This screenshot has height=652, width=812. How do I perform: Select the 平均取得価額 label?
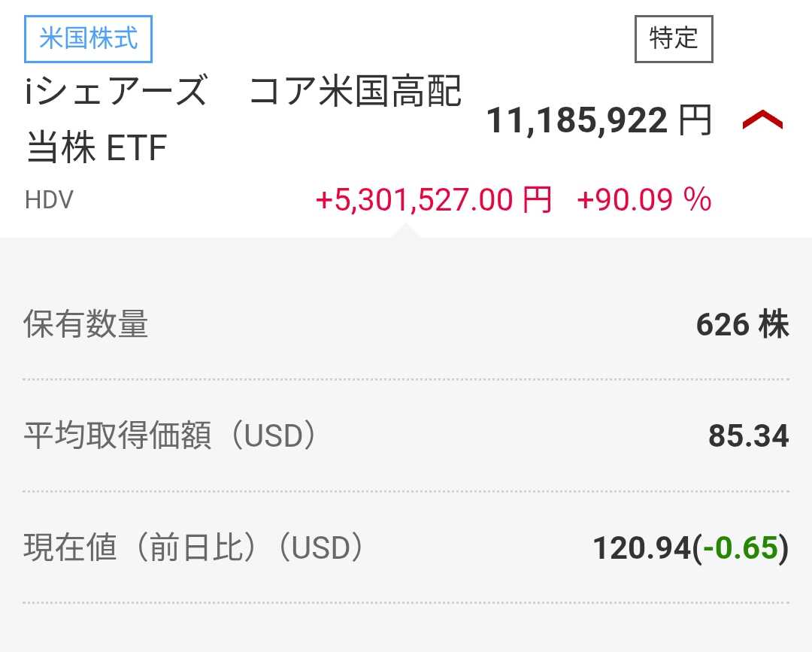118,436
